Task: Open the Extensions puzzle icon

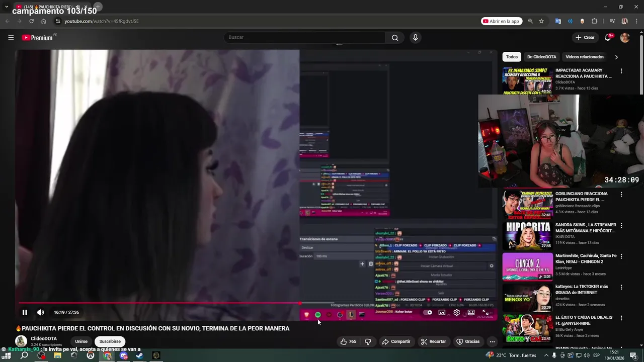Action: pyautogui.click(x=594, y=21)
